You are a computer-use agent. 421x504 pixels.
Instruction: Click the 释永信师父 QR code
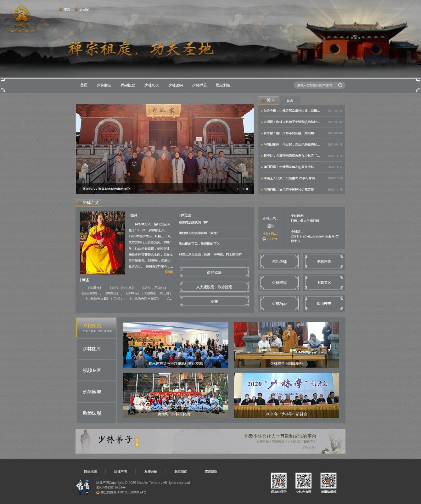279,481
